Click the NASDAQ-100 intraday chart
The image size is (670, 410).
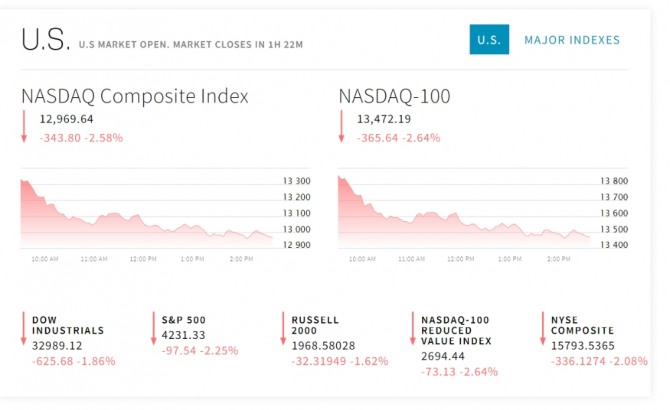coord(465,215)
